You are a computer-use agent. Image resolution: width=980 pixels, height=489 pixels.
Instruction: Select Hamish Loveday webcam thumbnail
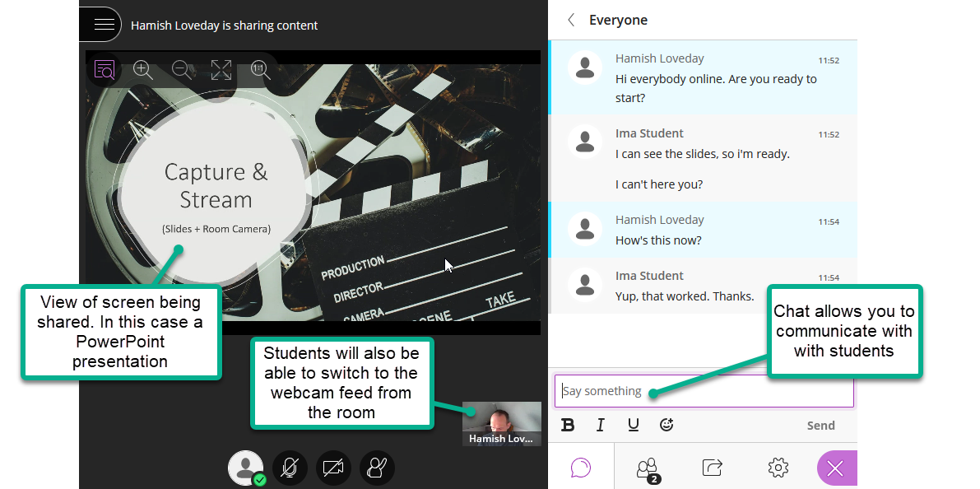(502, 423)
